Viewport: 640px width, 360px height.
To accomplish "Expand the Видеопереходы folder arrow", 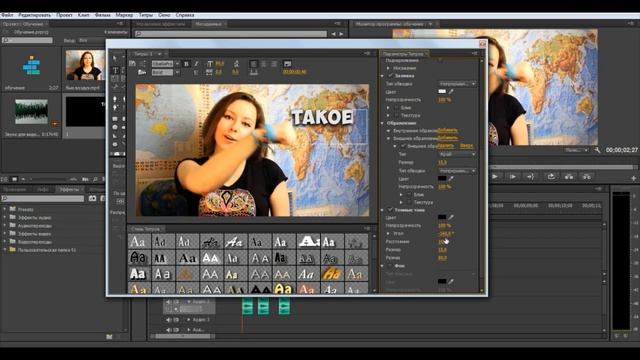I will click(5, 242).
